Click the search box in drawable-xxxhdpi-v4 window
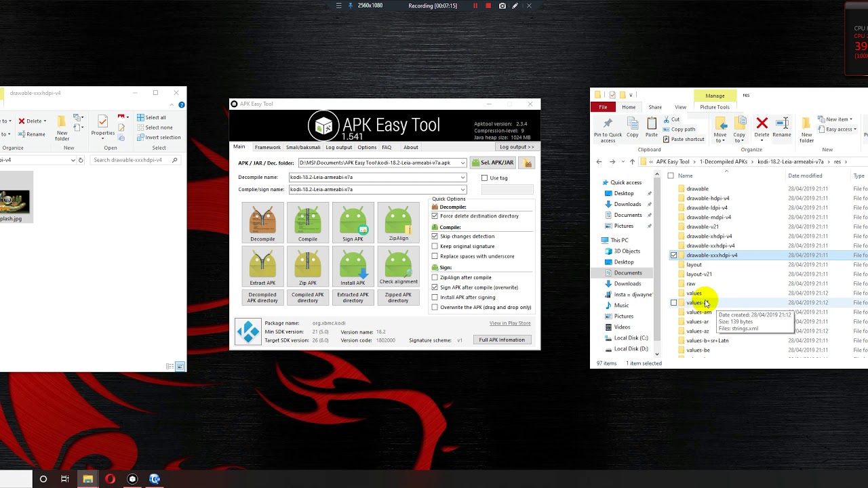This screenshot has width=868, height=488. [x=135, y=160]
